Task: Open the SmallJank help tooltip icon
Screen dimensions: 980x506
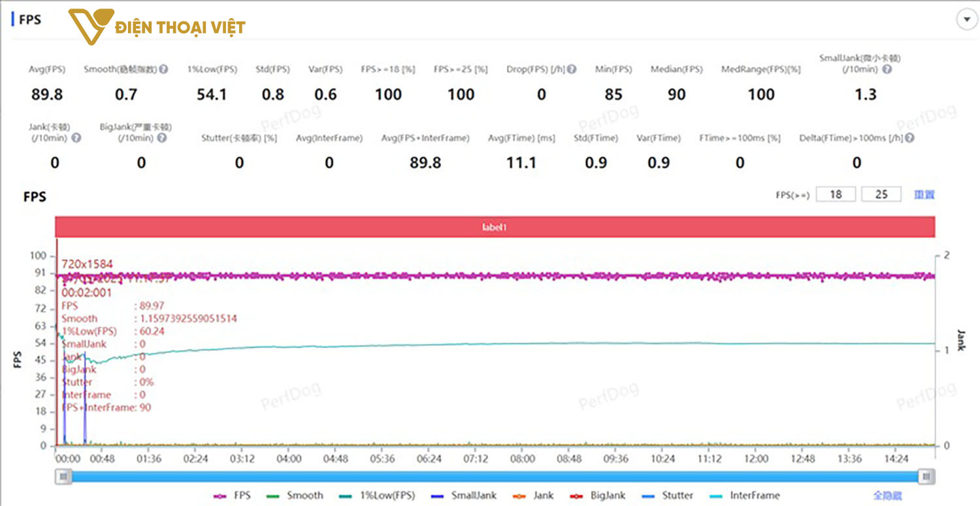Action: [x=887, y=69]
